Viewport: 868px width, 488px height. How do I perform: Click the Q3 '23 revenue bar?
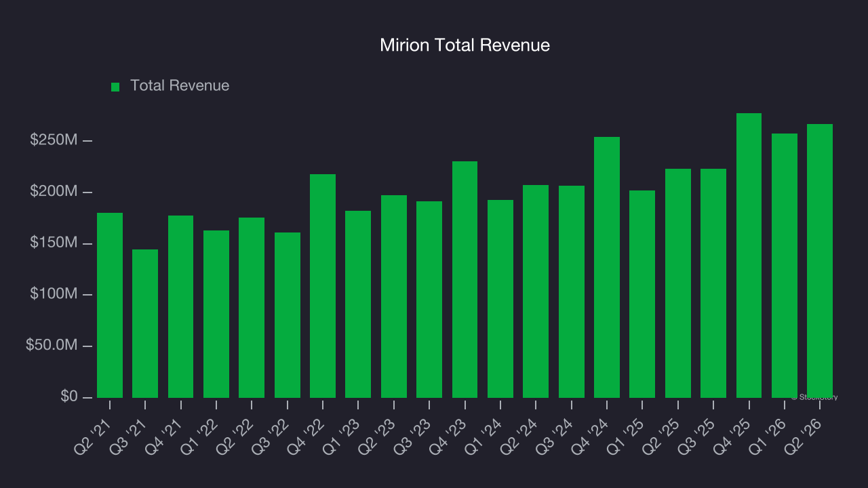(x=429, y=300)
